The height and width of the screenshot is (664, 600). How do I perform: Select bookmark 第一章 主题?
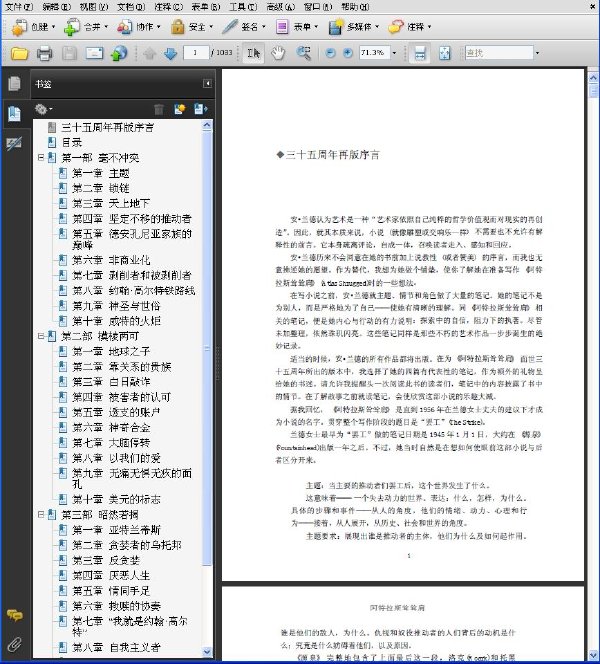coord(101,173)
